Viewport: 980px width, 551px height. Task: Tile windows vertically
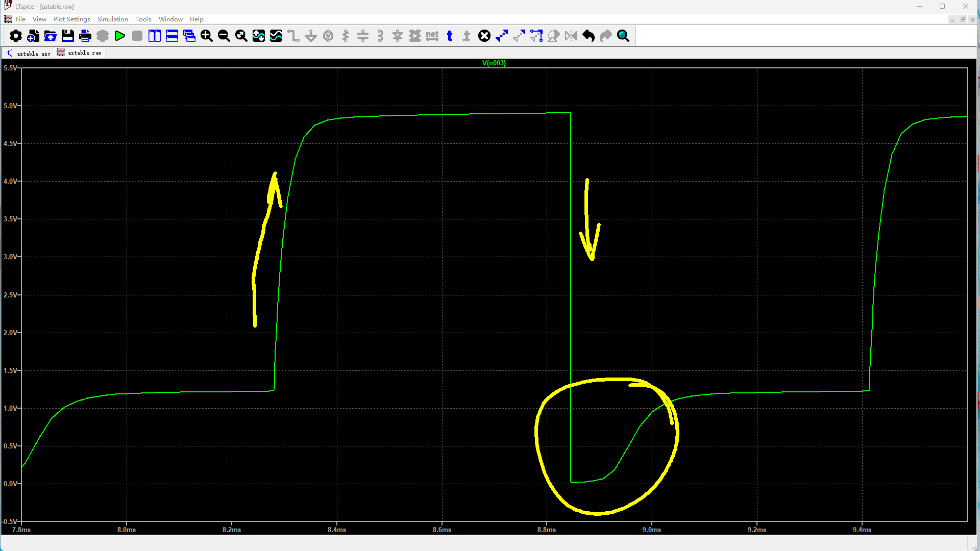[x=155, y=36]
